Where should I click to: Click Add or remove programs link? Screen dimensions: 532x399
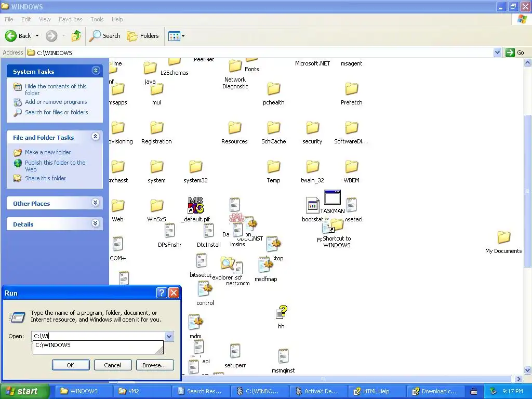coord(56,102)
